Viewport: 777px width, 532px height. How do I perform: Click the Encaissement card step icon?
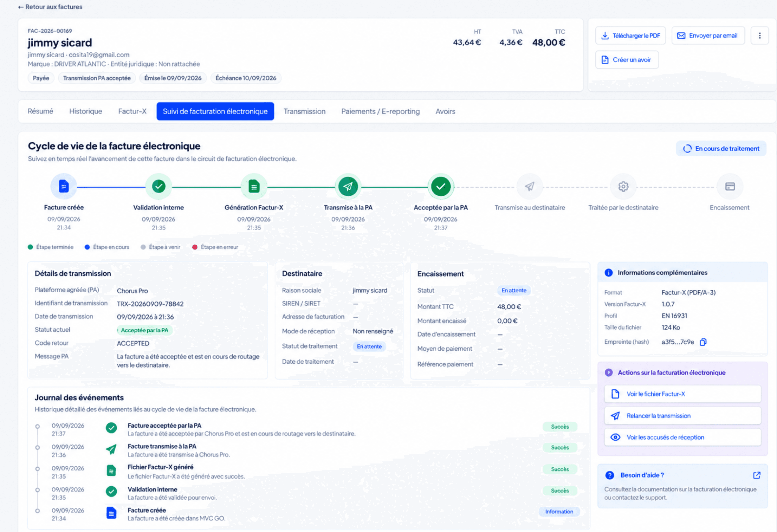(x=730, y=186)
